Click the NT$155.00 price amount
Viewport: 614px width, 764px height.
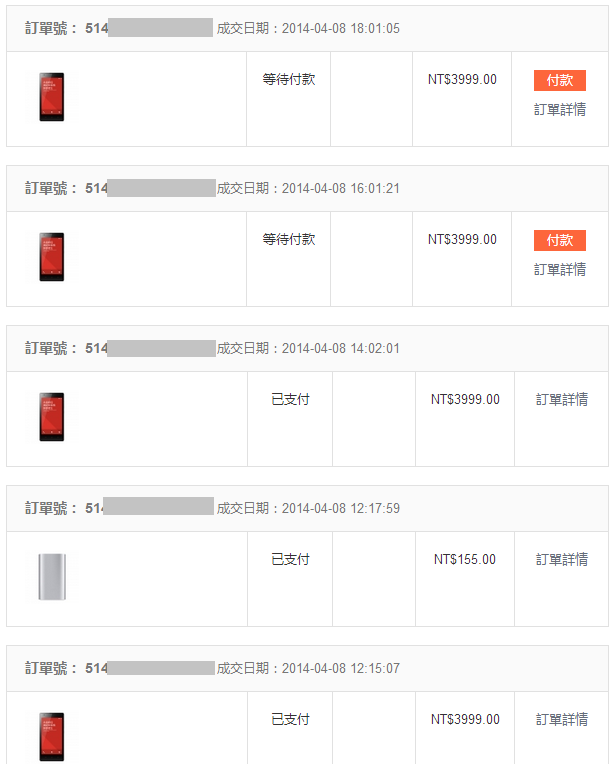(465, 559)
